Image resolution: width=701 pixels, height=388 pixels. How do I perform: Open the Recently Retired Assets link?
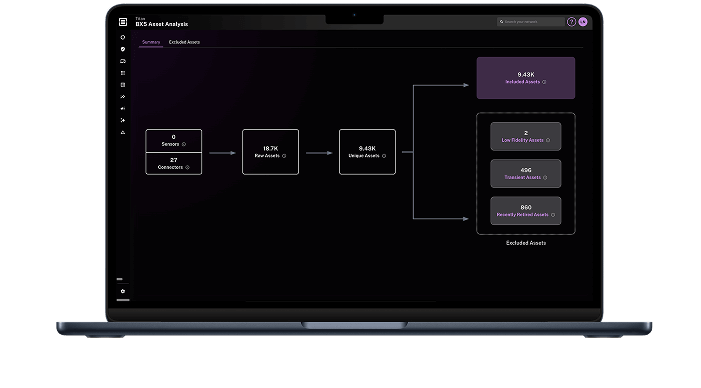click(x=523, y=215)
